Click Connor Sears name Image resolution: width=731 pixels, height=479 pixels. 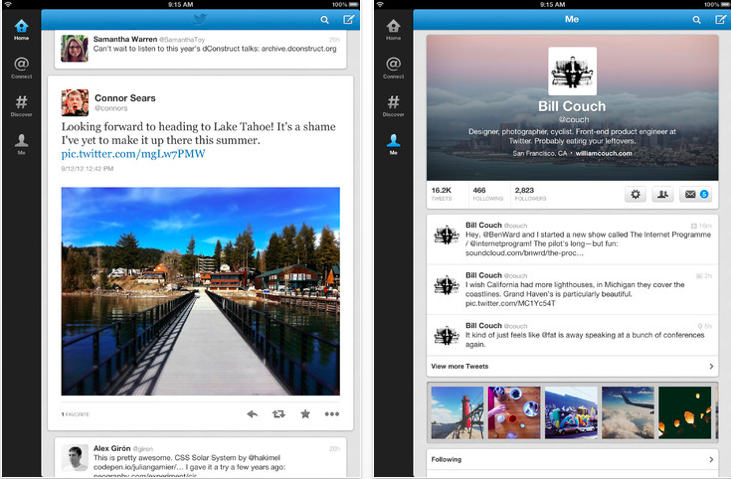125,98
